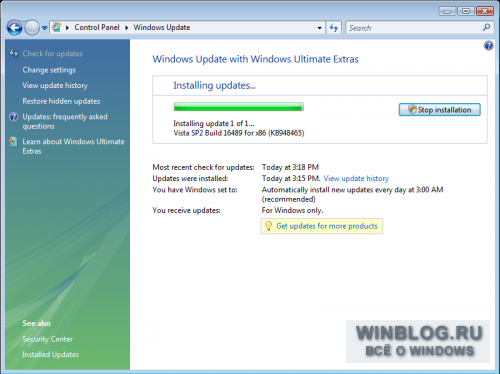Open Change settings link
500x374 pixels.
click(x=49, y=70)
